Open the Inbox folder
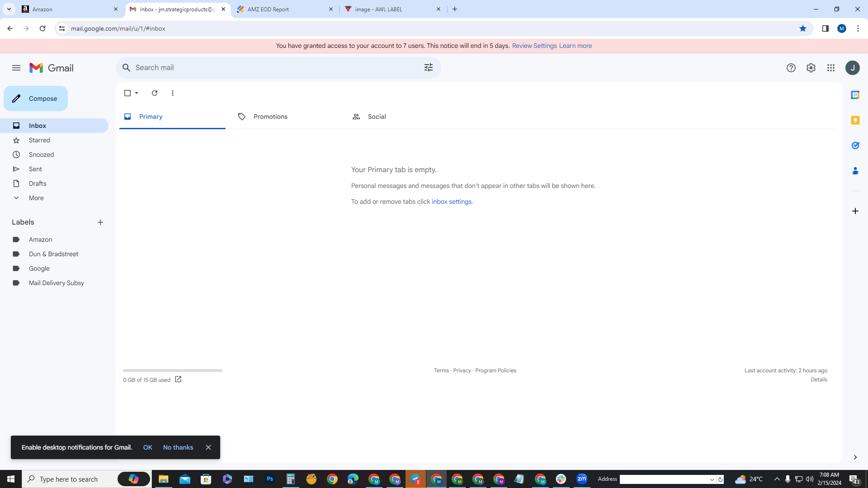 (x=54, y=126)
